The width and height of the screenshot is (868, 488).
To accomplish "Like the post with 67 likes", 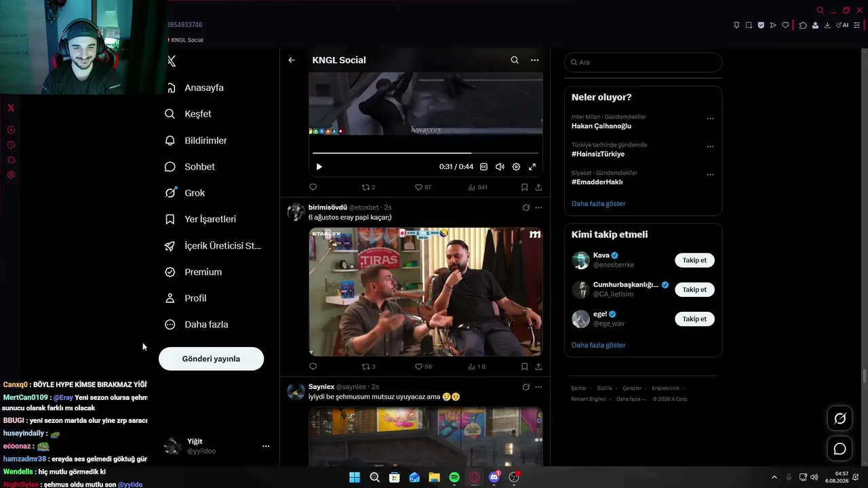I will coord(423,187).
